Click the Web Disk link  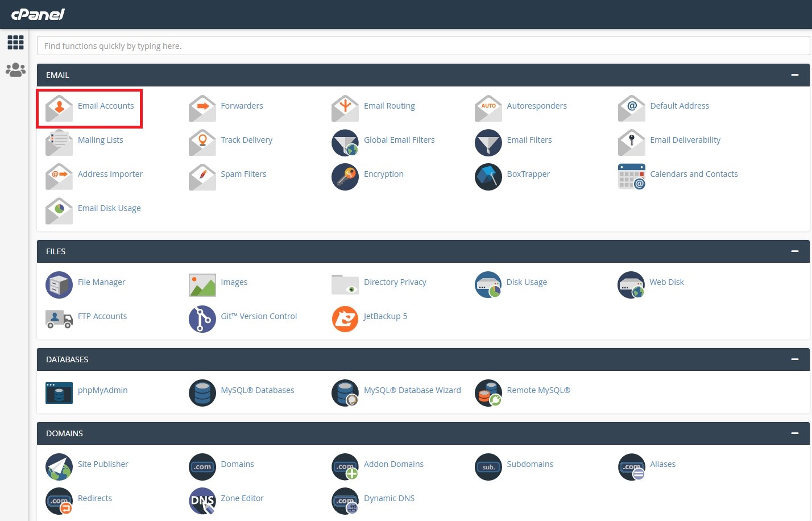click(x=666, y=282)
